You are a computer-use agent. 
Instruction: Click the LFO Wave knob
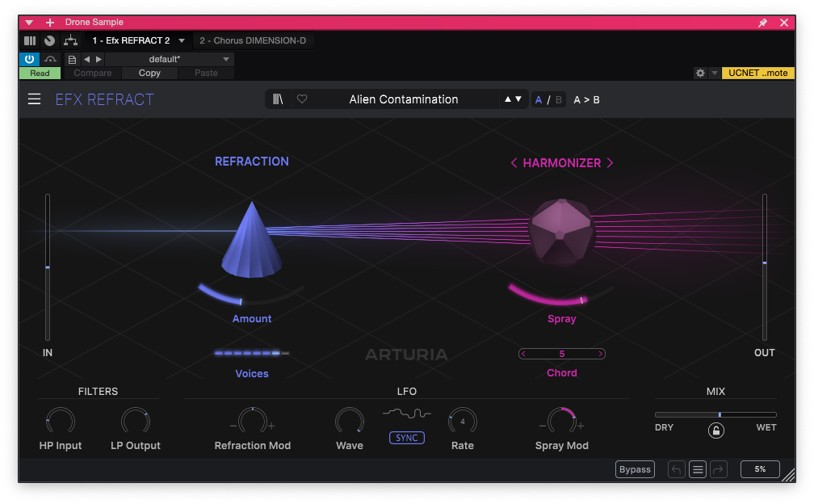[350, 422]
